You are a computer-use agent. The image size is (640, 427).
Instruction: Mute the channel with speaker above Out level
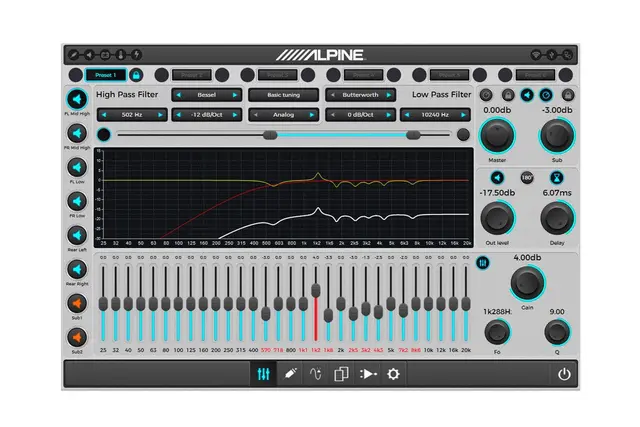497,178
